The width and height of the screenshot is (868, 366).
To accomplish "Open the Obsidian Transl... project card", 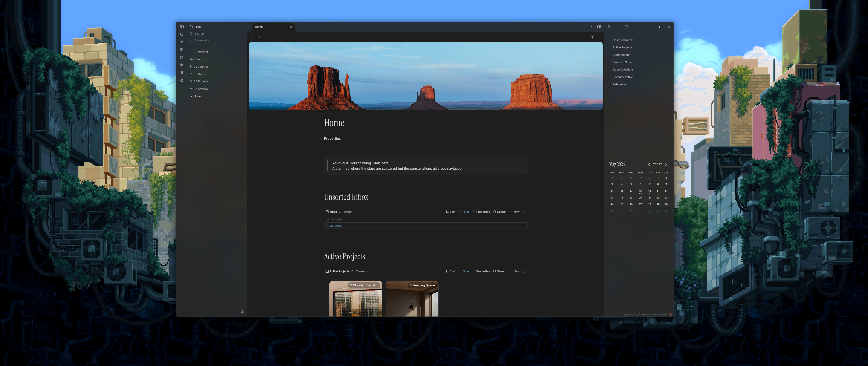I will (x=355, y=299).
